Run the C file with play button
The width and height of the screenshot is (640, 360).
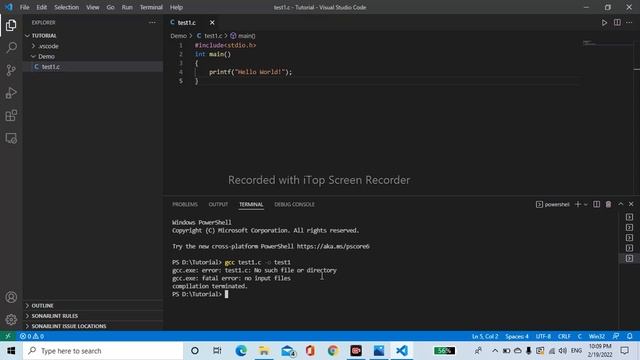[x=604, y=22]
